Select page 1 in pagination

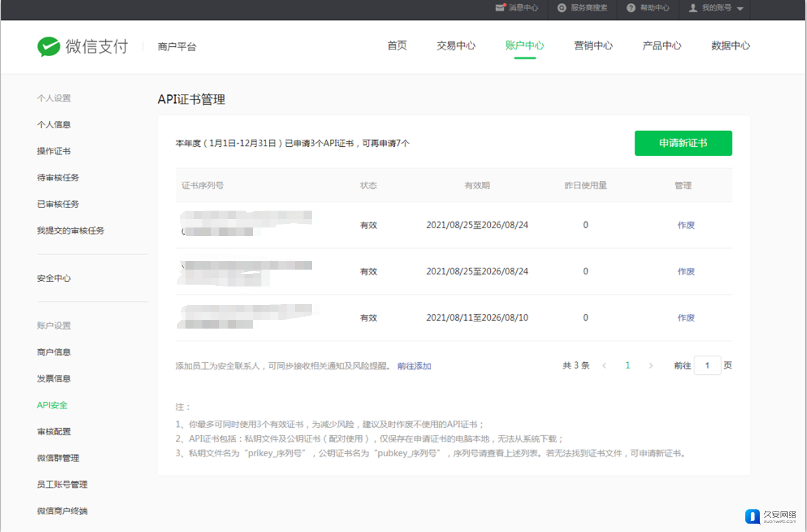(628, 365)
